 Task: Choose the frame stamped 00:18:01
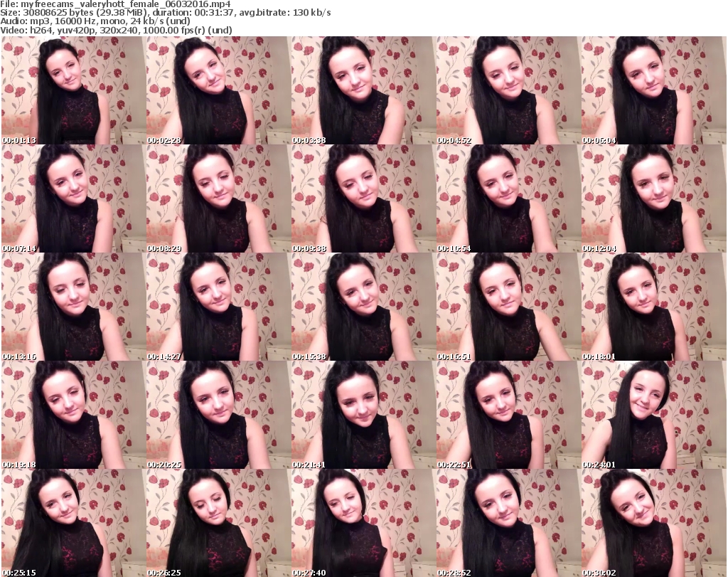point(653,307)
